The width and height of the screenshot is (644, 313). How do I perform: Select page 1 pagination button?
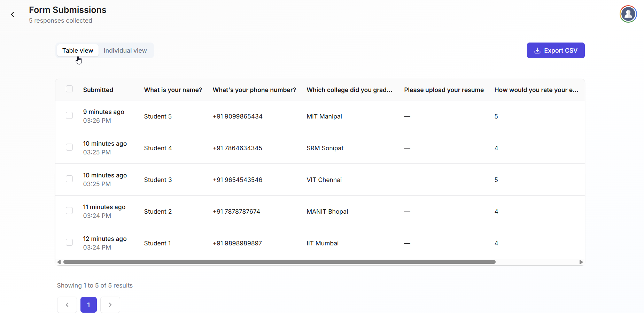[88, 305]
